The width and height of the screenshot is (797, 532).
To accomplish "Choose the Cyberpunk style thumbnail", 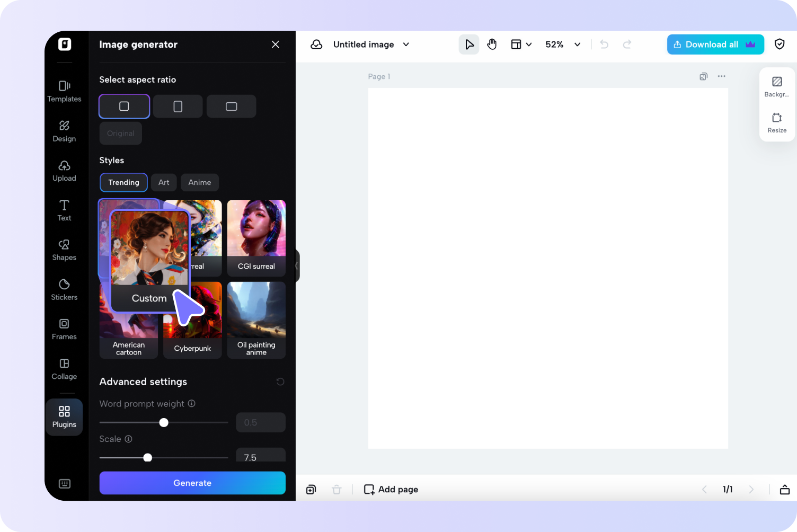I will tap(192, 320).
